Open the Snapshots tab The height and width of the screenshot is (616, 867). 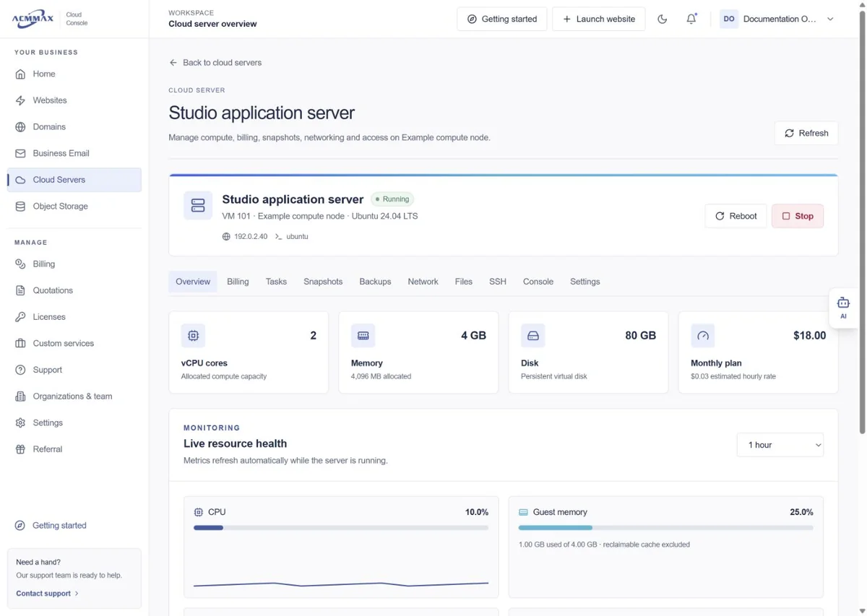click(x=323, y=282)
